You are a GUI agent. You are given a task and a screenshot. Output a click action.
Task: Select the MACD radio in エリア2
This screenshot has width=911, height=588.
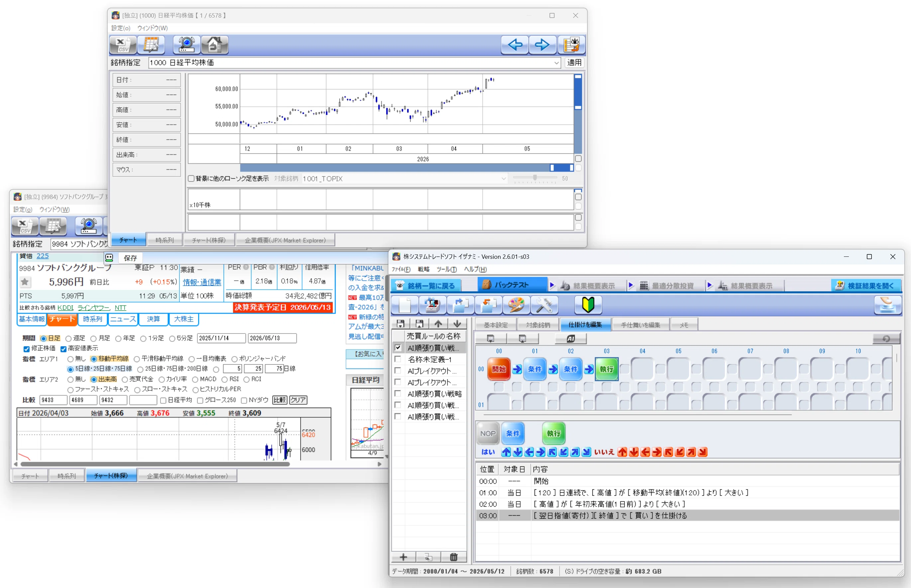pos(195,379)
